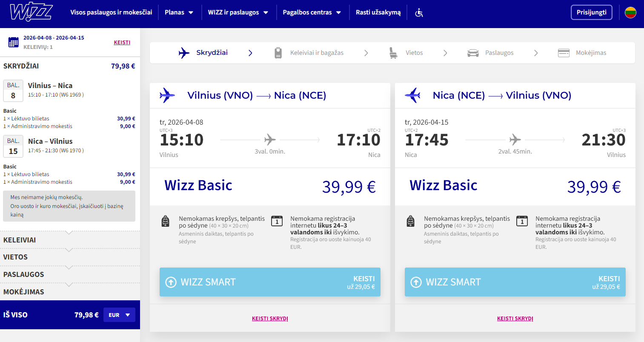Open Visos paslaugos ir mokesčiai menu item
Screen dimensions: 644x342
coord(111,12)
